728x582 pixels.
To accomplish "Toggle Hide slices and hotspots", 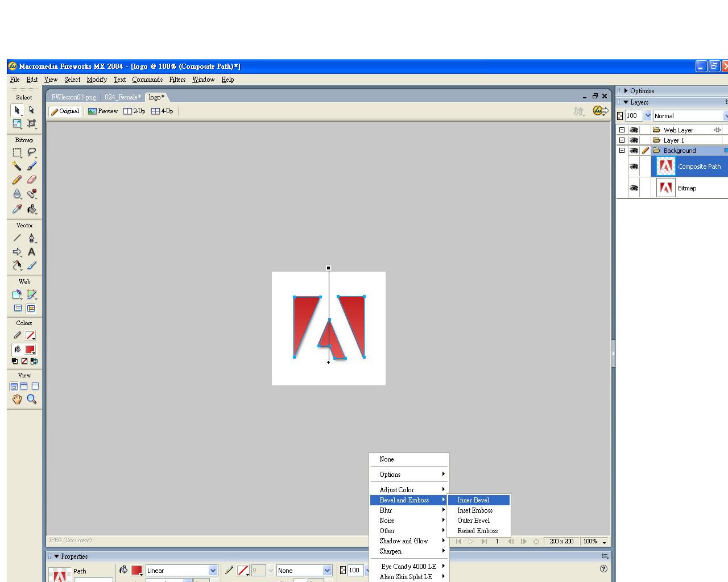I will (x=18, y=308).
